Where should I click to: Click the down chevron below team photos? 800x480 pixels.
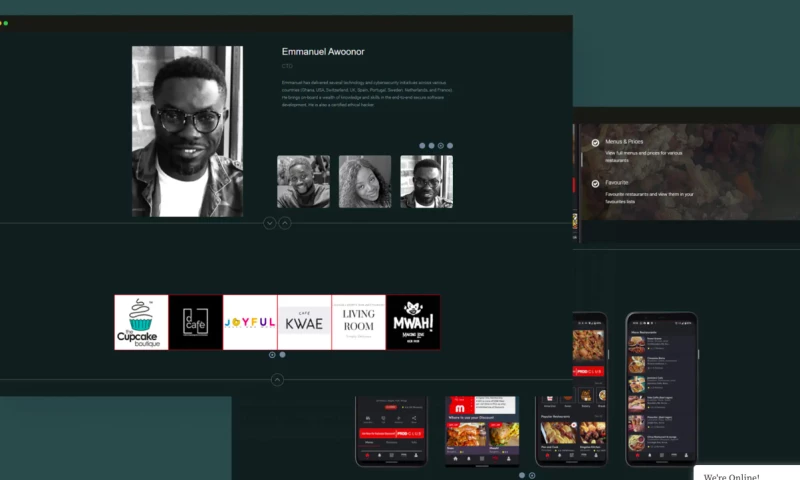pyautogui.click(x=269, y=223)
